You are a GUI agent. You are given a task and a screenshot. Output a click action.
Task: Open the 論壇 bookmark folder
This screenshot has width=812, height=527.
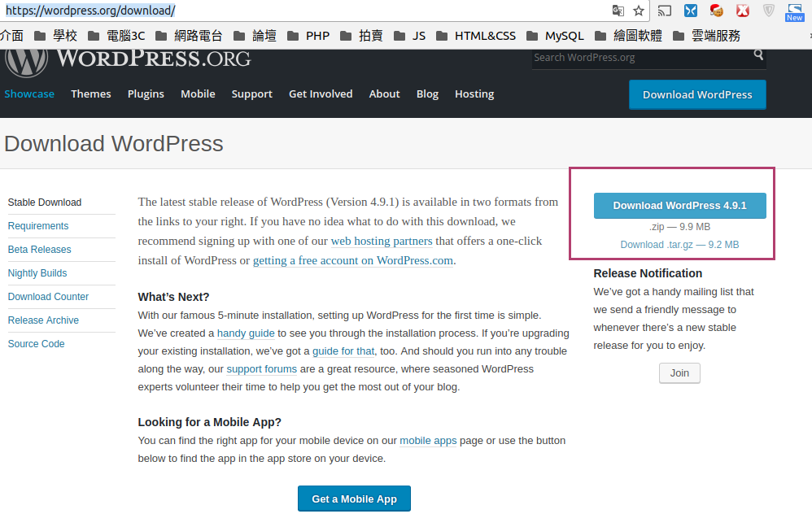pyautogui.click(x=255, y=36)
